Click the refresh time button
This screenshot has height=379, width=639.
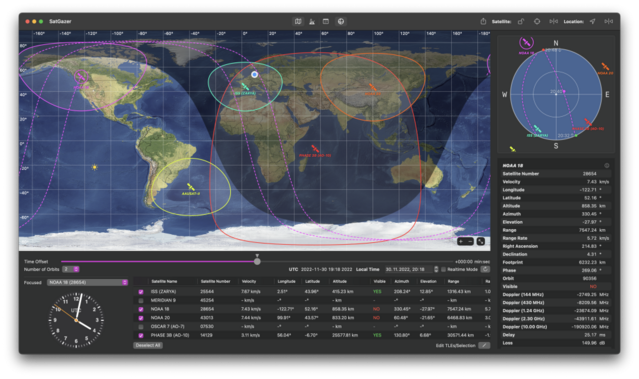click(485, 269)
